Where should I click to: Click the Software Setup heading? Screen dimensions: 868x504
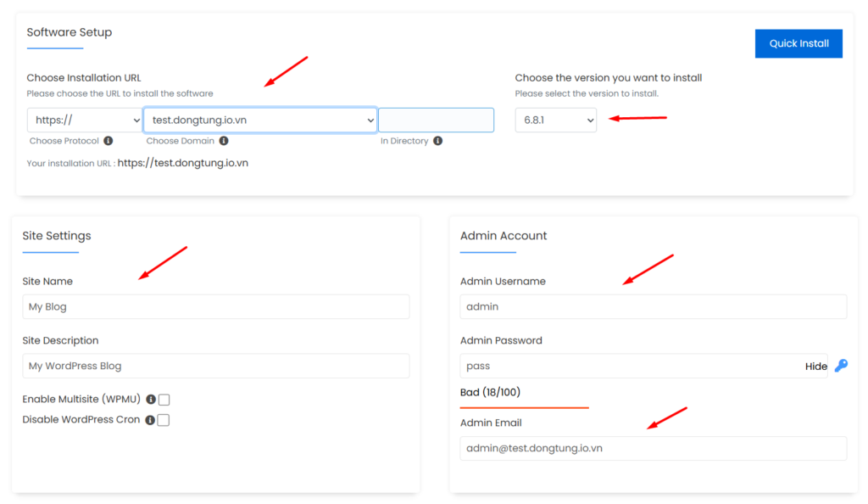(x=70, y=32)
